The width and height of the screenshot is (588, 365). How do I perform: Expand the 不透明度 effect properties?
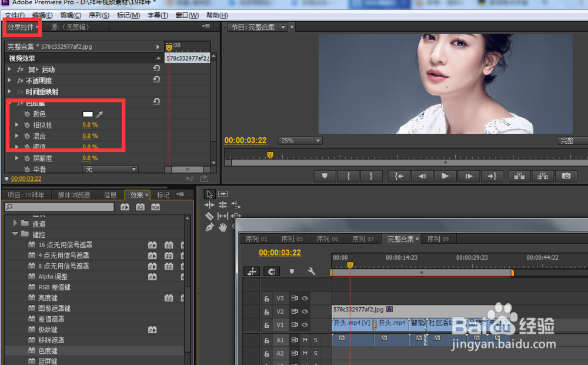pyautogui.click(x=9, y=80)
